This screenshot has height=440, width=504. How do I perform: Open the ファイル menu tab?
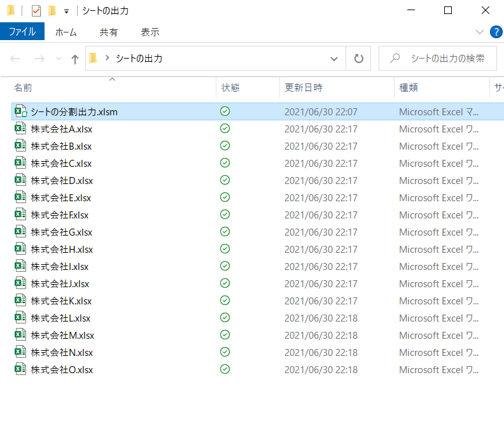(x=22, y=32)
